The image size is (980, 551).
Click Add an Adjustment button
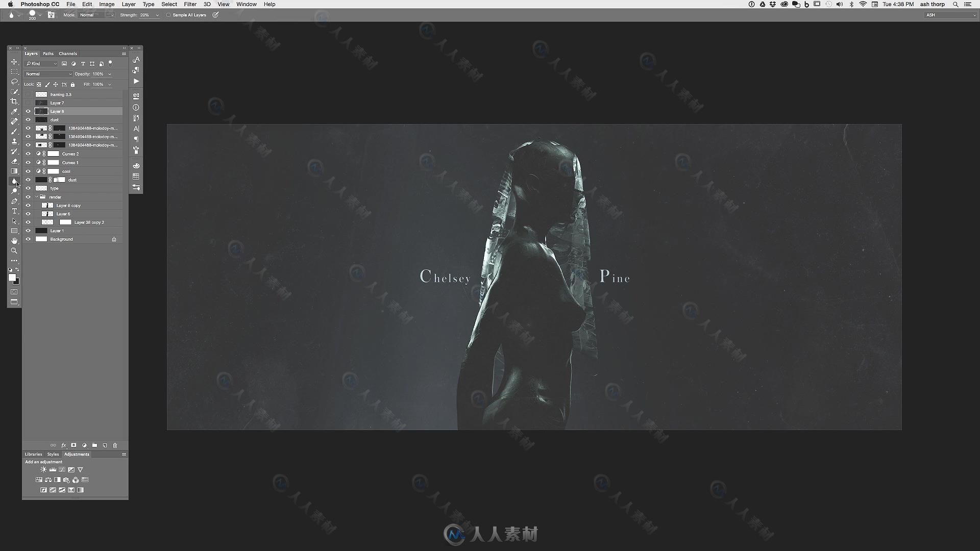[44, 462]
